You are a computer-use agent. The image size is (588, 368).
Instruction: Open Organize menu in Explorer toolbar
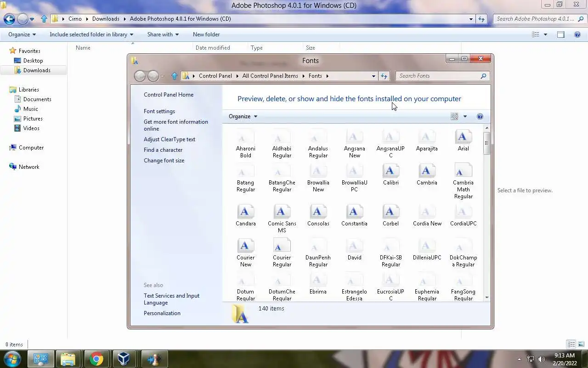coord(22,34)
